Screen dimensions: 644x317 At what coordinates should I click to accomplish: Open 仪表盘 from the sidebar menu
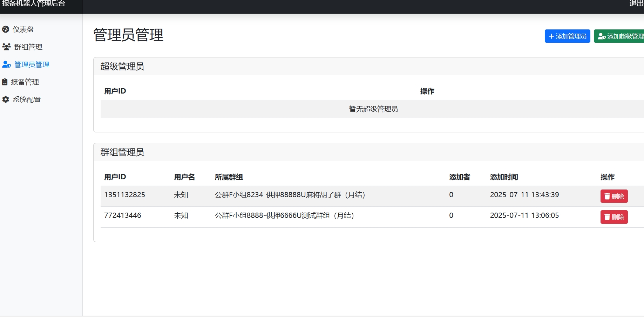(23, 29)
